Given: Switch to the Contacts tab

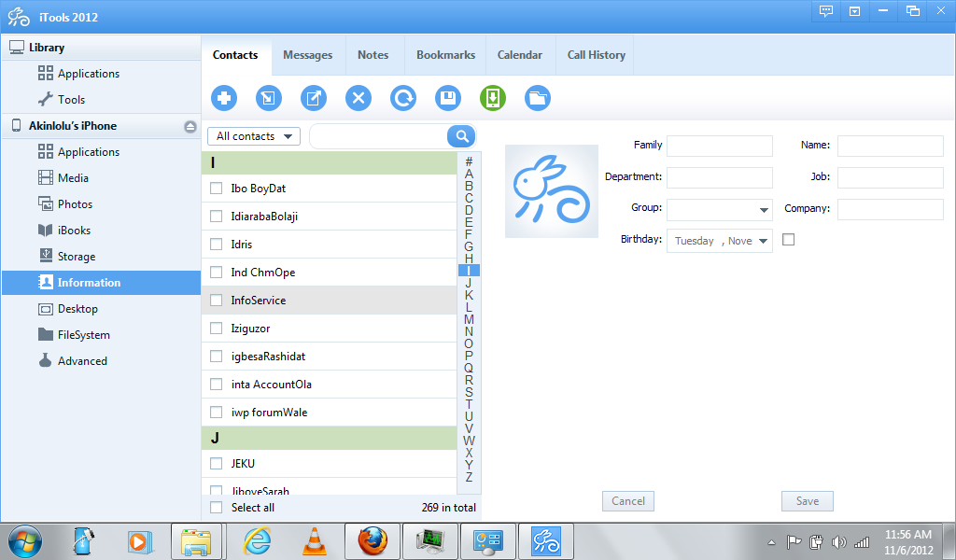Looking at the screenshot, I should click(x=235, y=55).
